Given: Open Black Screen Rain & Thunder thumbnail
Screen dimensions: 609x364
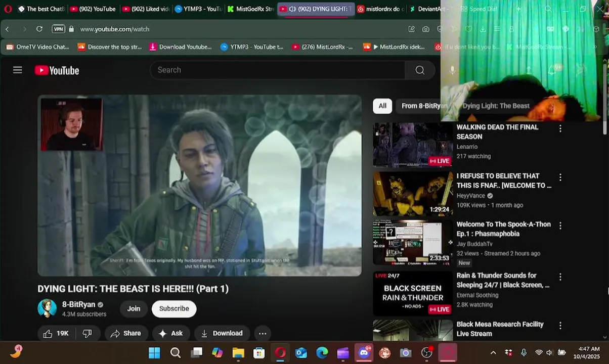Looking at the screenshot, I should tap(413, 293).
